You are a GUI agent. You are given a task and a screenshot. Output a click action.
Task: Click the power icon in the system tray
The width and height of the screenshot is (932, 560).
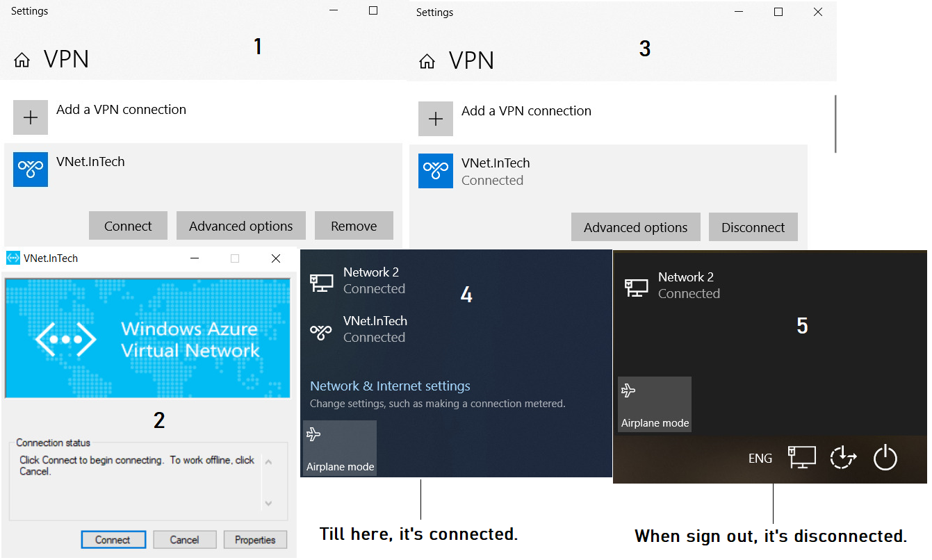tap(885, 458)
